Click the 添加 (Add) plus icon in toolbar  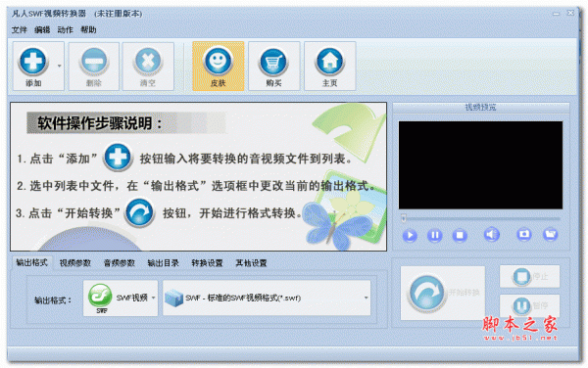33,62
